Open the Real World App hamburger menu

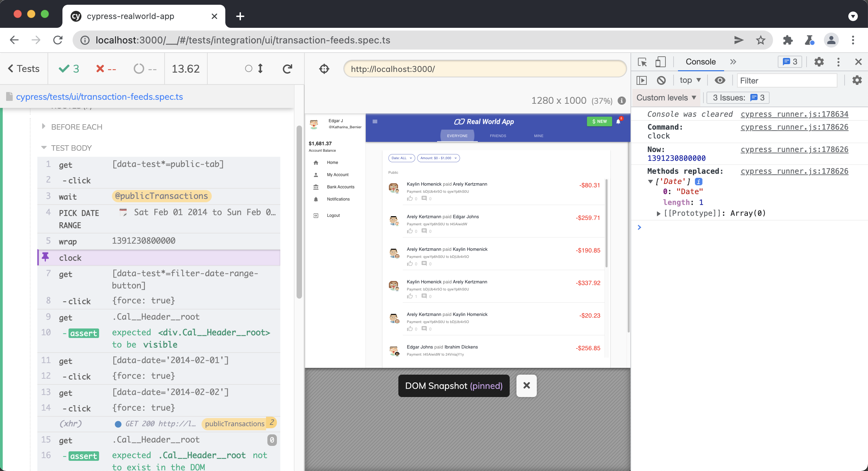click(x=375, y=121)
